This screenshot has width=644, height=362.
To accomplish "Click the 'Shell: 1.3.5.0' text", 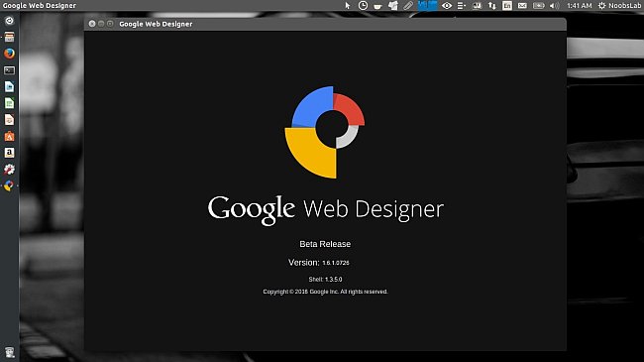I will click(x=325, y=280).
